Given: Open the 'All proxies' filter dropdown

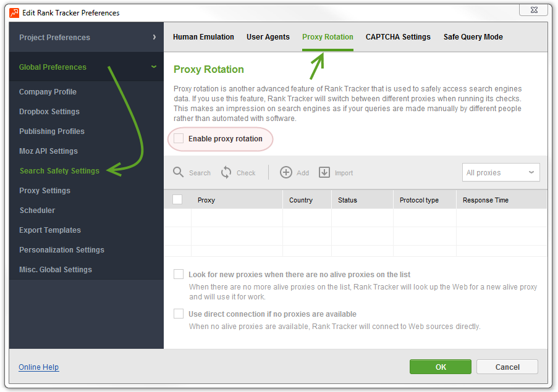Looking at the screenshot, I should 501,172.
